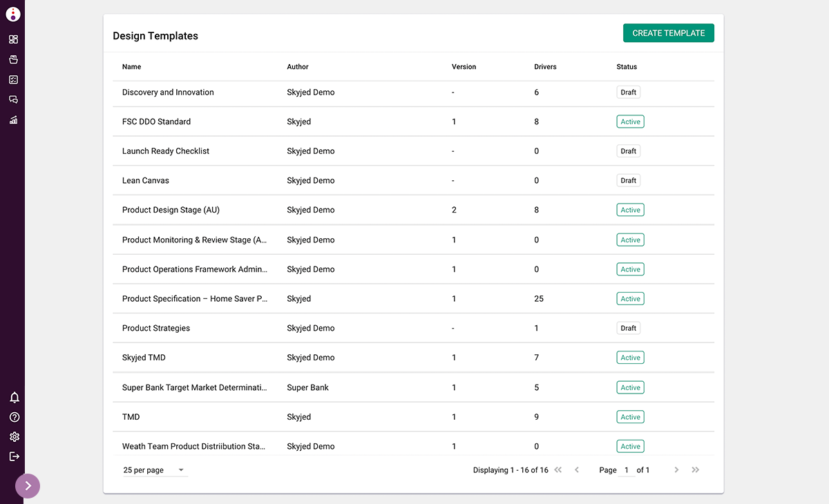
Task: Sort by the Author column header
Action: pos(298,67)
